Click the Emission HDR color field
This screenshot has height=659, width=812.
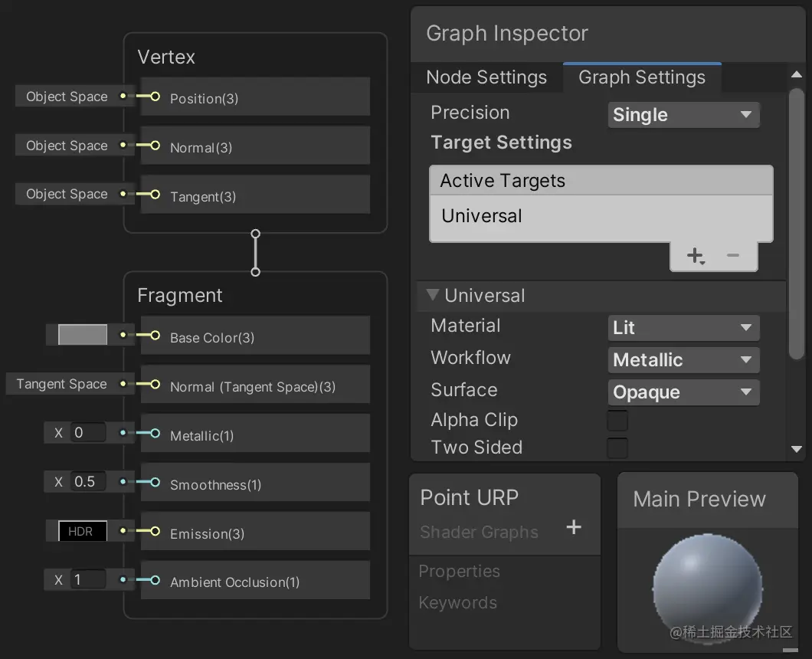(83, 532)
